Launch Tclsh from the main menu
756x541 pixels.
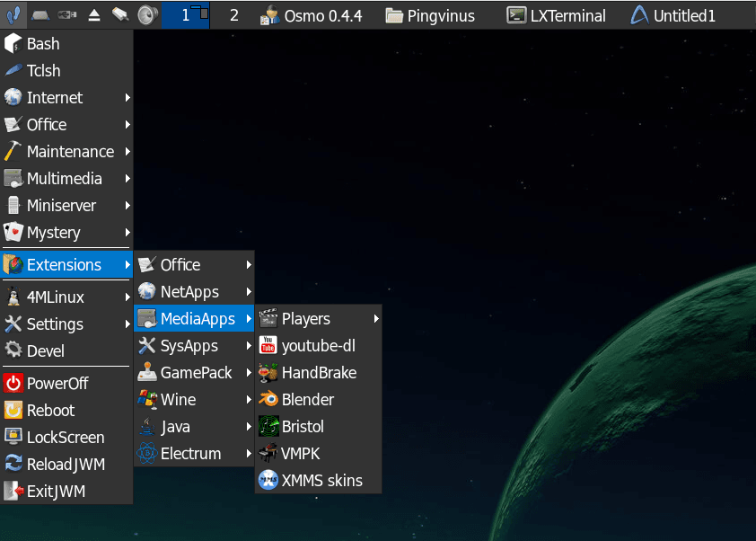click(x=66, y=71)
